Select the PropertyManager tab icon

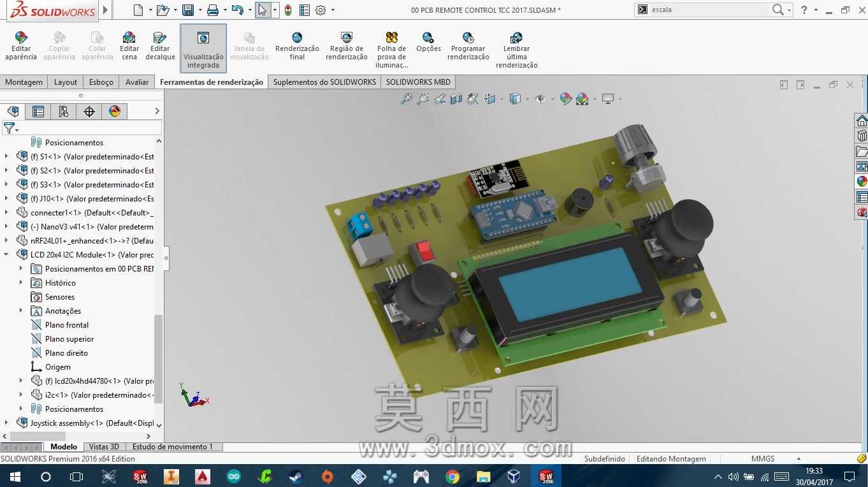(38, 112)
